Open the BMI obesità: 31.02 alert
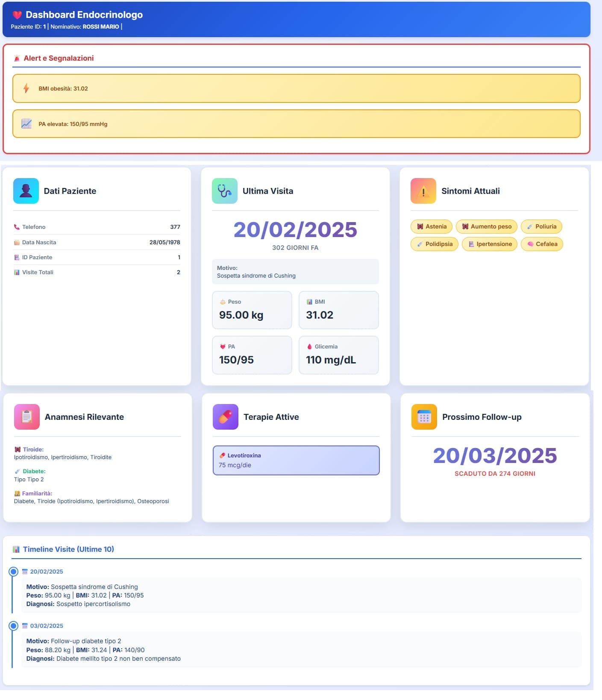 coord(297,88)
